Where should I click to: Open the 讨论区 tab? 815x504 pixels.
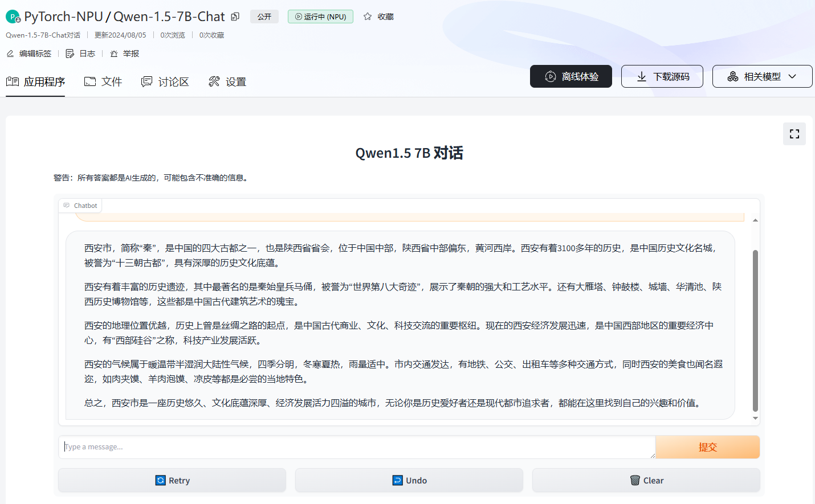pyautogui.click(x=165, y=81)
